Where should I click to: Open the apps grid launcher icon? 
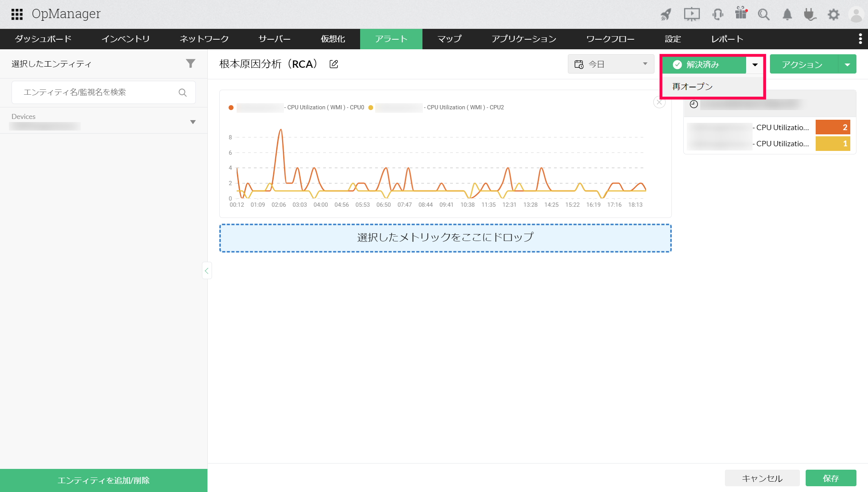tap(17, 14)
